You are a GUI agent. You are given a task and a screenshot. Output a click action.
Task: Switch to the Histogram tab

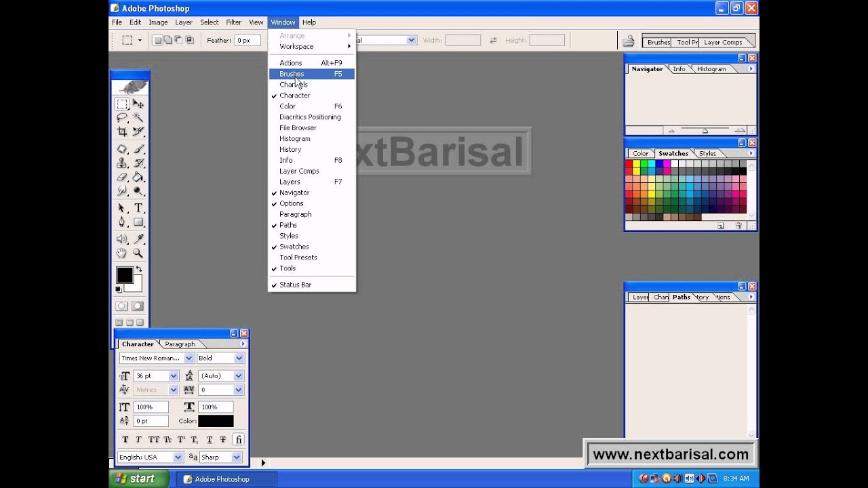point(711,69)
